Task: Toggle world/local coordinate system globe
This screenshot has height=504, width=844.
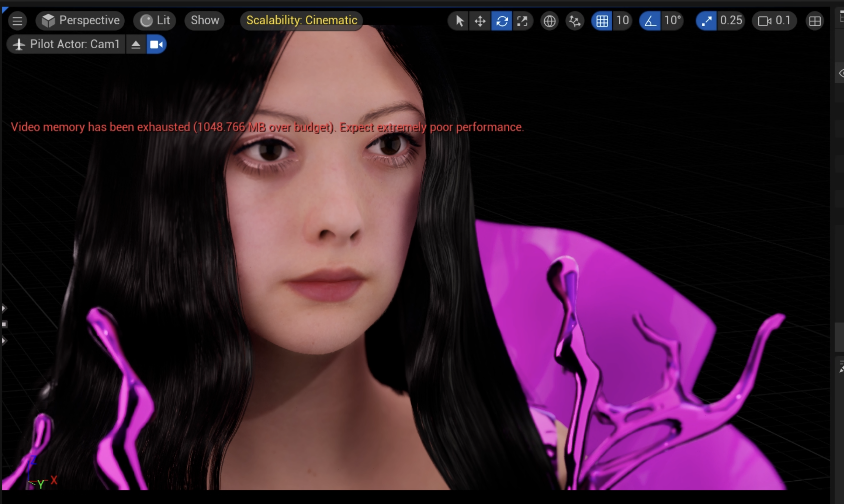Action: click(549, 21)
